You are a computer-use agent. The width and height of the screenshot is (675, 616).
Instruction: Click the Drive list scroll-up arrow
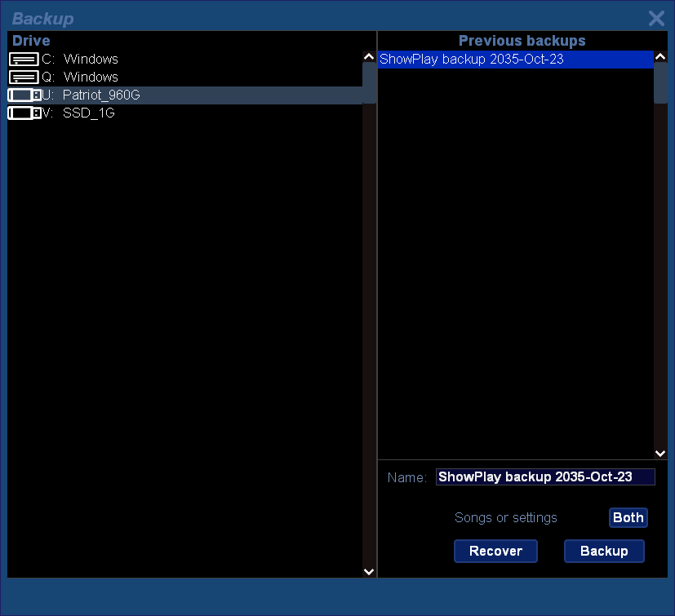[369, 57]
